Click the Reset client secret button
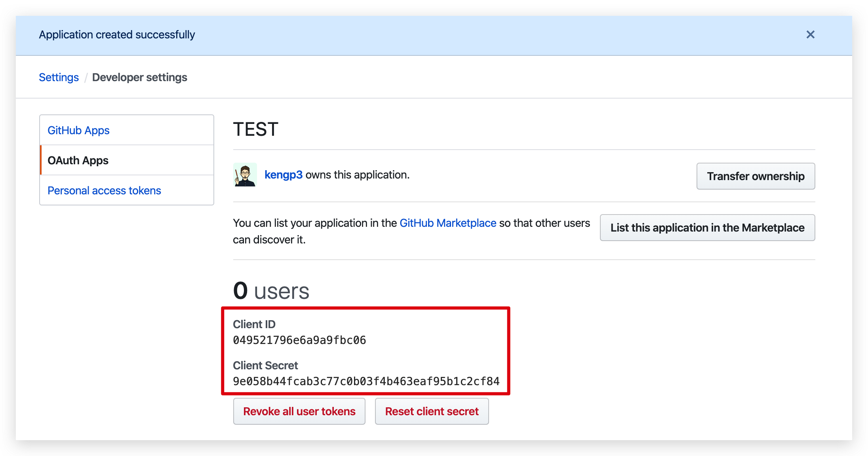This screenshot has width=868, height=456. click(432, 411)
